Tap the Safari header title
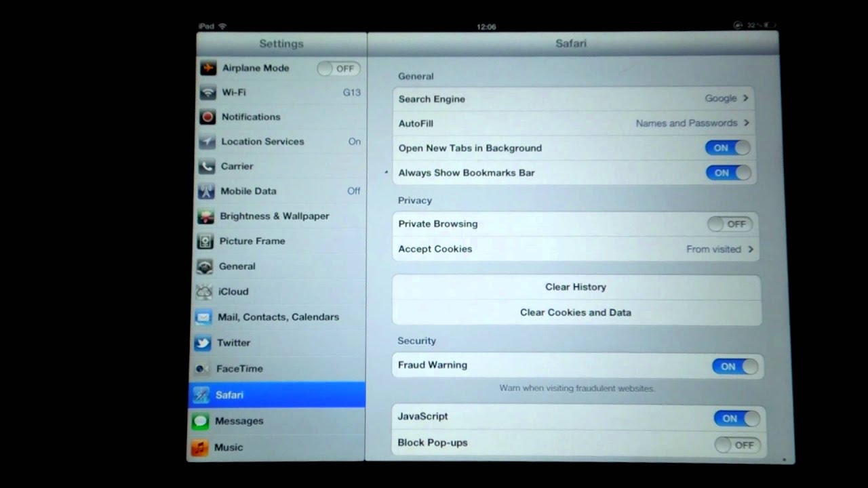The width and height of the screenshot is (868, 488). (571, 43)
